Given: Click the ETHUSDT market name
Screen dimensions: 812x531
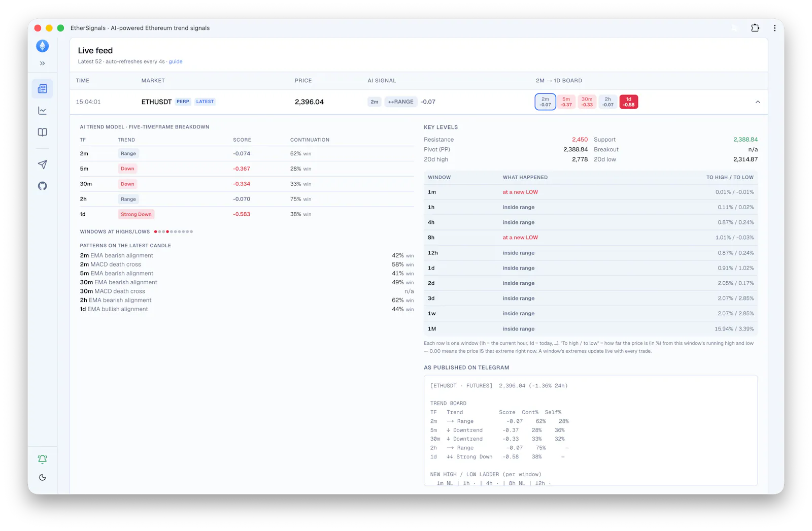Looking at the screenshot, I should tap(156, 102).
